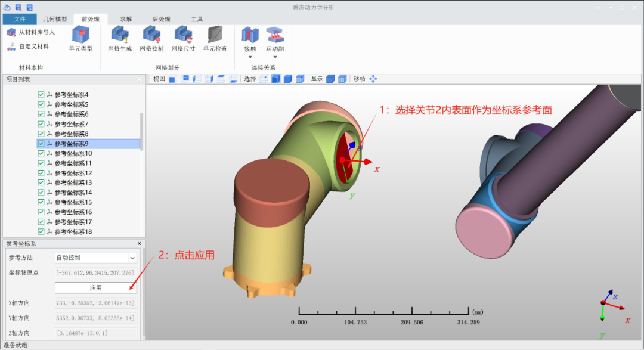The height and width of the screenshot is (350, 644).
Task: Close the 项目列表 panel
Action: tap(139, 79)
